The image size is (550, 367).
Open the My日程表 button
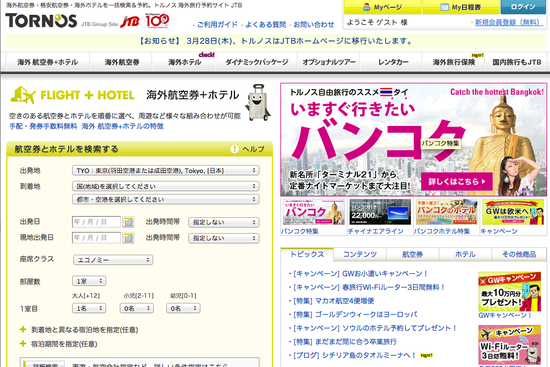(x=461, y=7)
